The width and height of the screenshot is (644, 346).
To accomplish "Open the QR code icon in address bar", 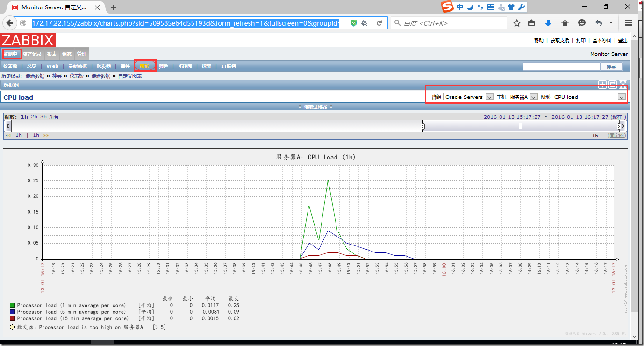I will point(364,23).
